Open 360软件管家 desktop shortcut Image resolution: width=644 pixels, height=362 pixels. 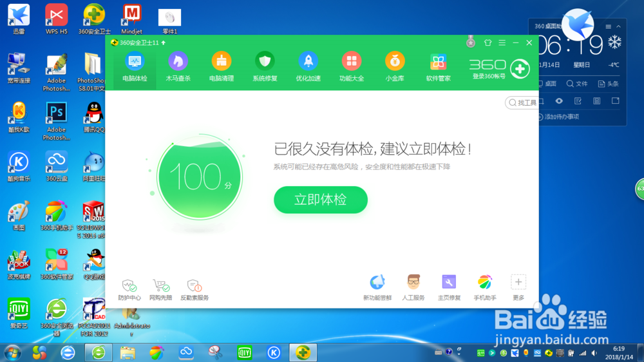pos(56,265)
